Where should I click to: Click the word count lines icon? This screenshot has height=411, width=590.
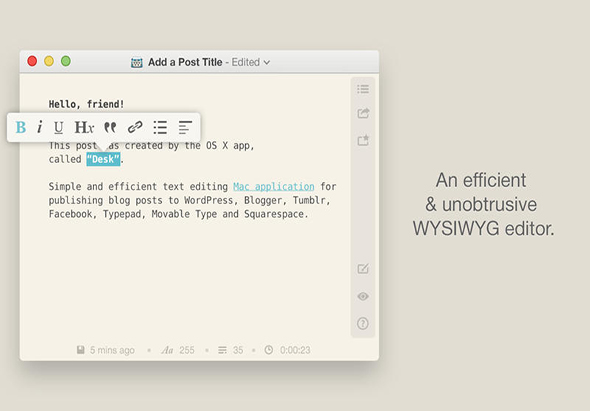pyautogui.click(x=222, y=350)
